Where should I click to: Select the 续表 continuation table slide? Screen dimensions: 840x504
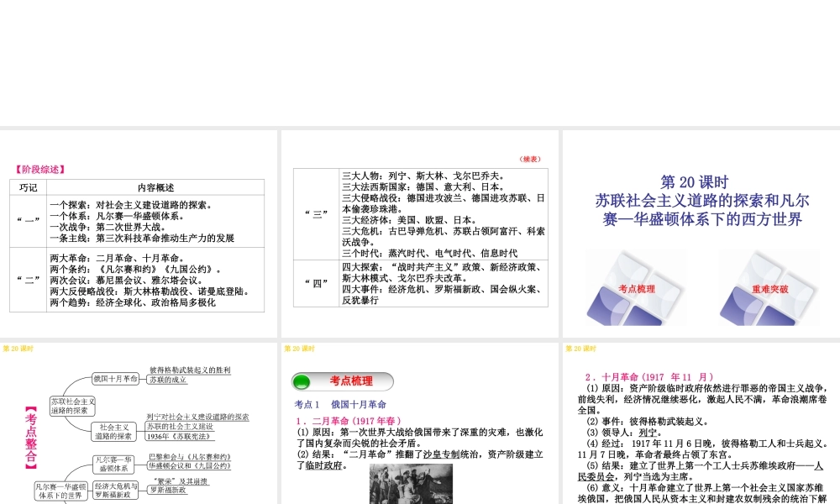420,234
